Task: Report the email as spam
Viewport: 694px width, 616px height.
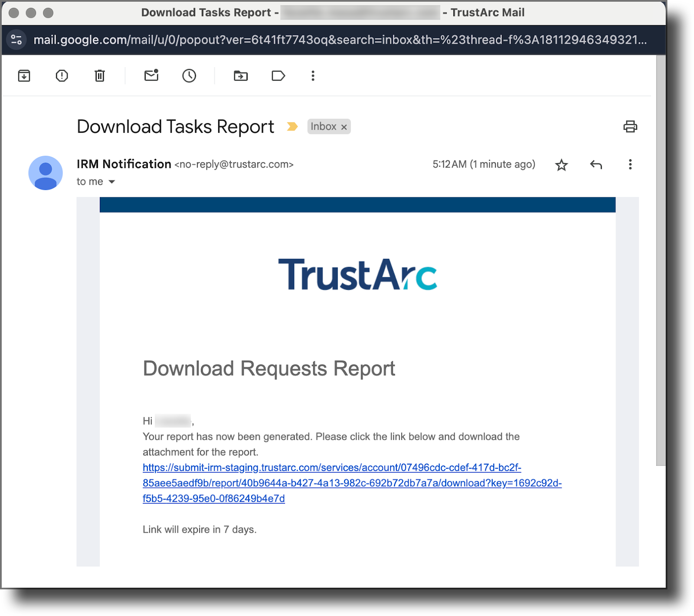Action: (x=61, y=75)
